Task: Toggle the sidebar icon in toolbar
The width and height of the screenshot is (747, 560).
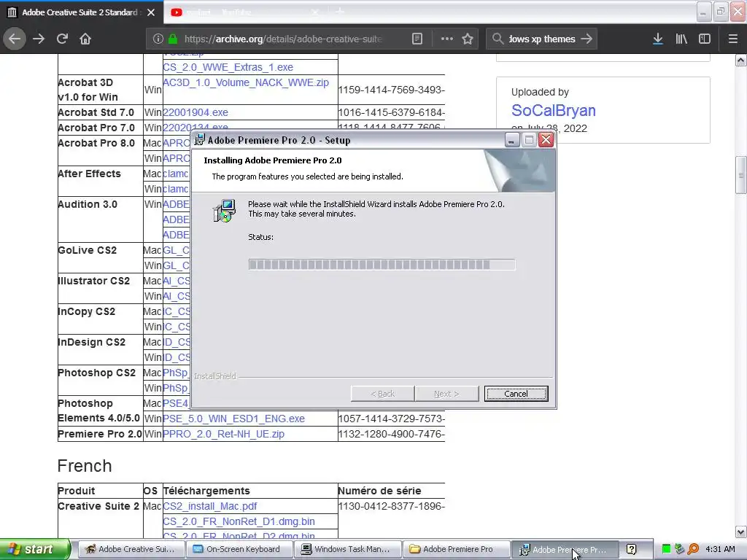Action: click(705, 39)
